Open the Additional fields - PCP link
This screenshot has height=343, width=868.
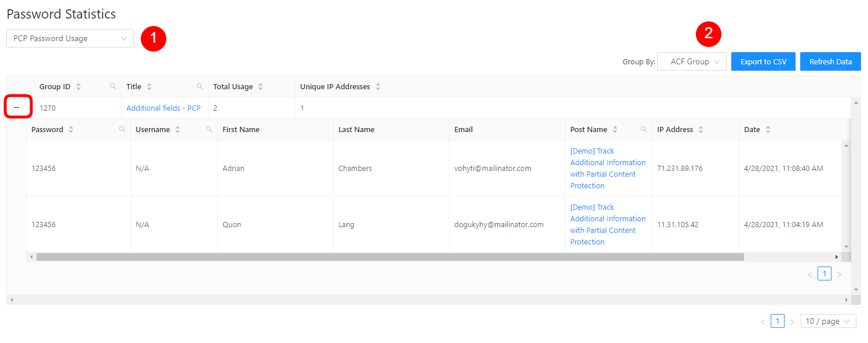pyautogui.click(x=163, y=108)
